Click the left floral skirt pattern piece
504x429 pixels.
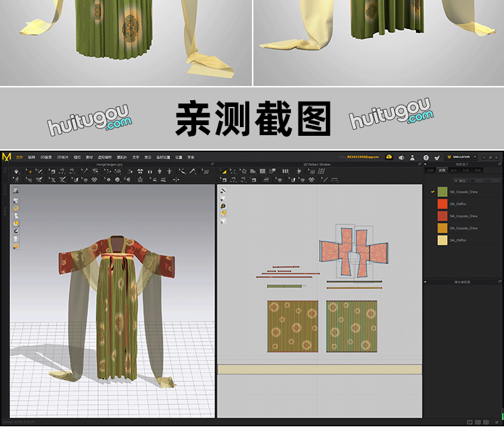[292, 326]
